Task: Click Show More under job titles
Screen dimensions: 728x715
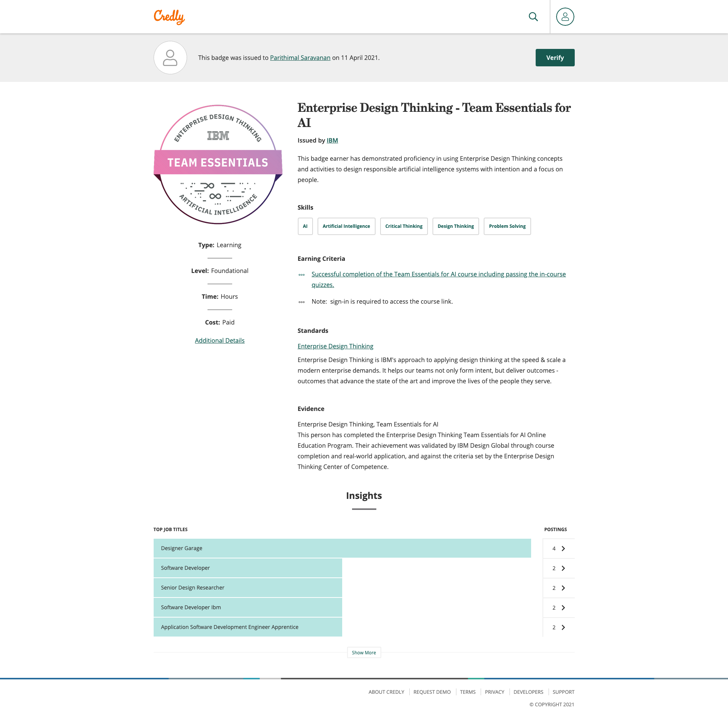Action: pyautogui.click(x=363, y=652)
